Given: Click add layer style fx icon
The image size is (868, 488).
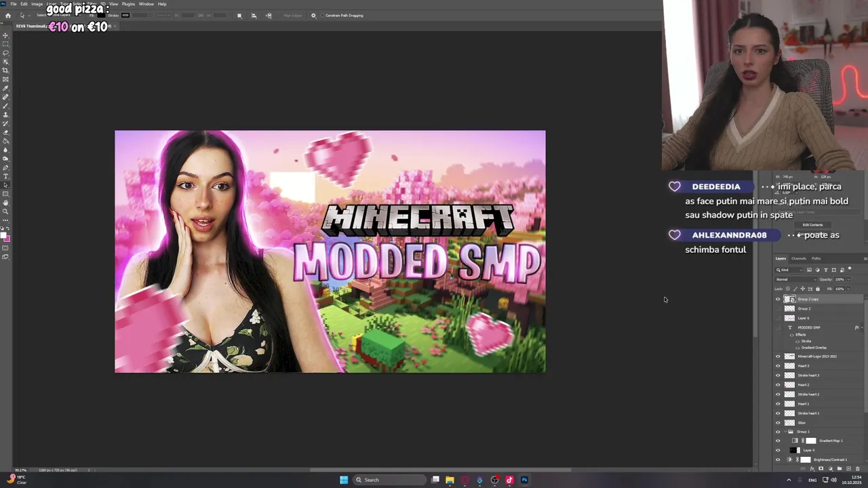Looking at the screenshot, I should 812,468.
